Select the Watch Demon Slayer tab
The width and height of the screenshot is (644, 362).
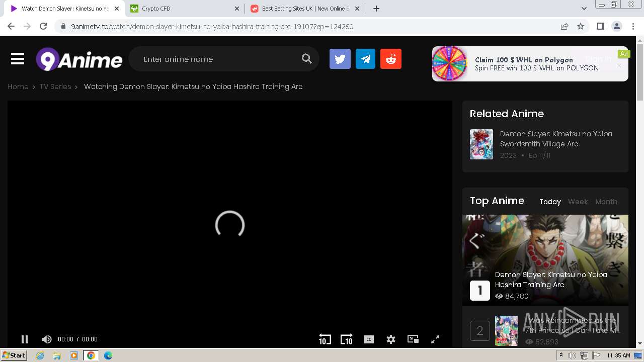click(x=65, y=9)
